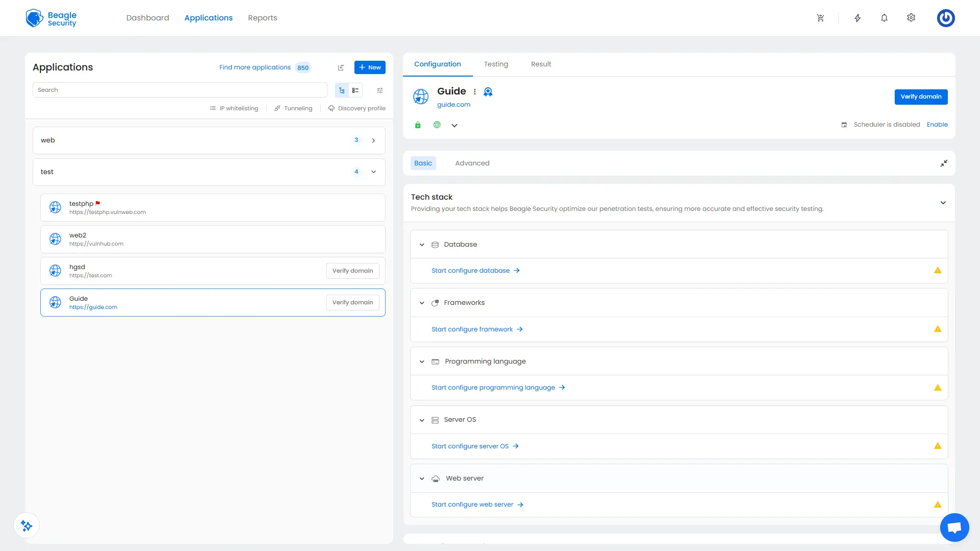
Task: Open notifications bell
Action: click(x=884, y=18)
